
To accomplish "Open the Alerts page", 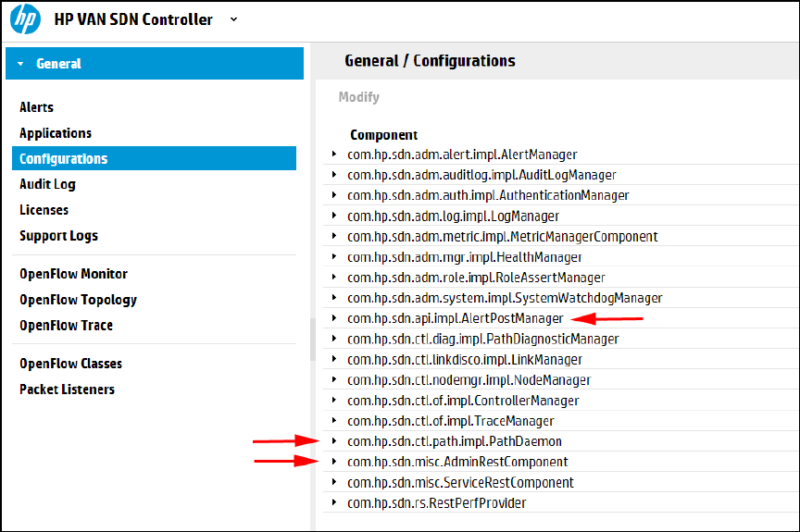I will (37, 107).
